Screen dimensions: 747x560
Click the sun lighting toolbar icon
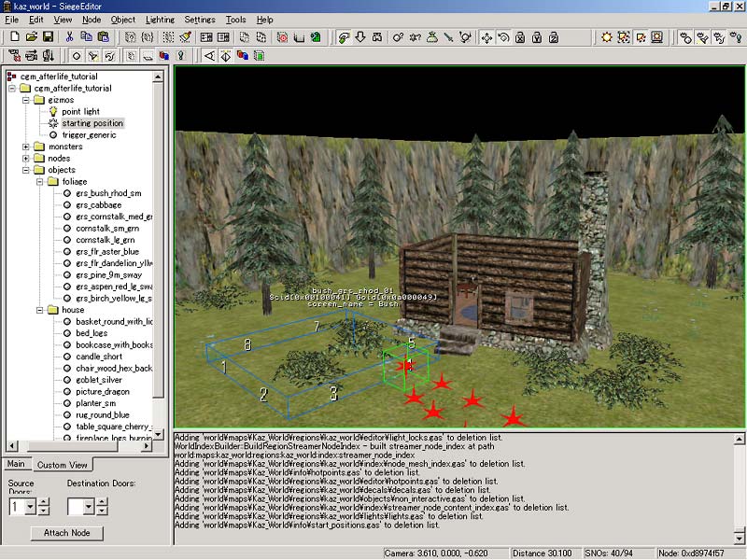coord(608,37)
